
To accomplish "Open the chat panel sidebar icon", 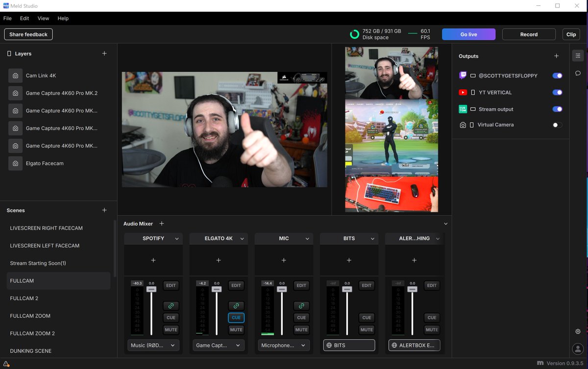I will click(x=578, y=73).
